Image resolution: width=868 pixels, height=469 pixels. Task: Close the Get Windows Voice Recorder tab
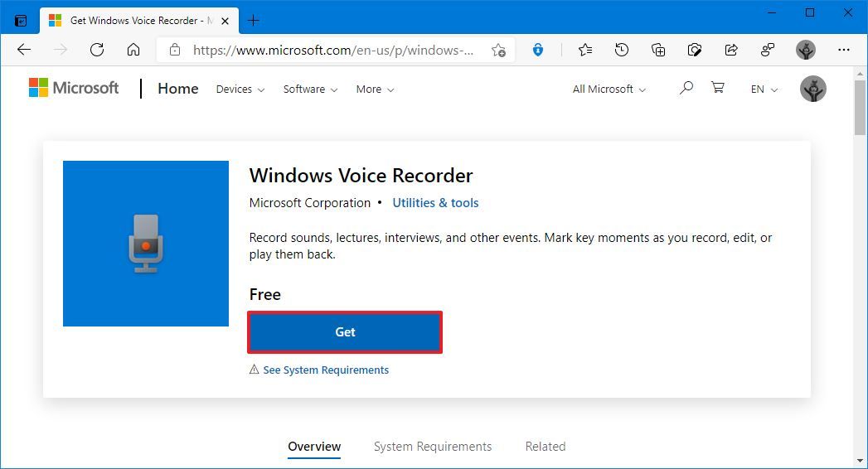coord(225,21)
